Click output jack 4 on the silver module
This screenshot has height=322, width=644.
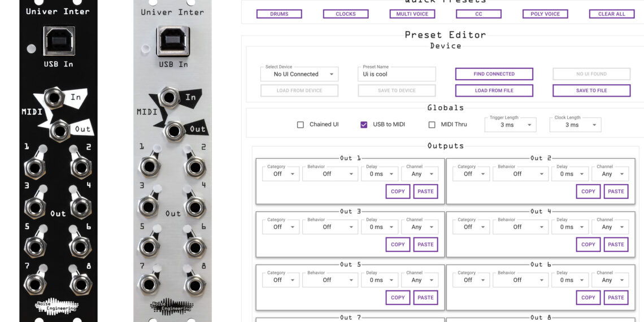click(x=195, y=207)
